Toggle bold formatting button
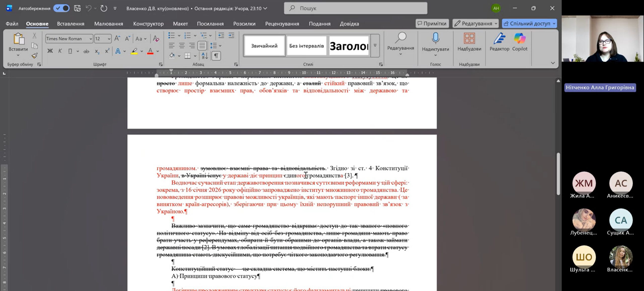Screen dimensions: 644x291 [50, 51]
